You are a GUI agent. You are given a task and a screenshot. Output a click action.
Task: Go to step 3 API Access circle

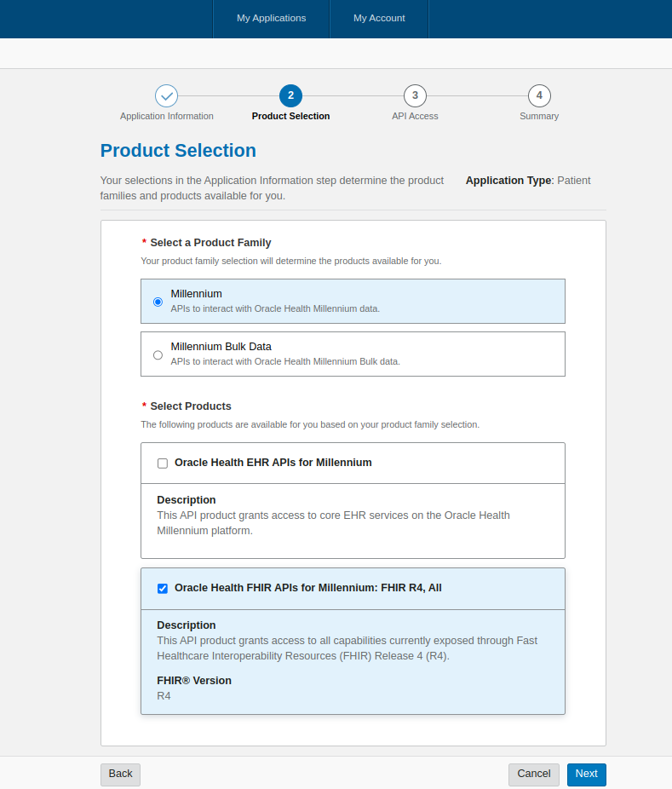coord(415,95)
